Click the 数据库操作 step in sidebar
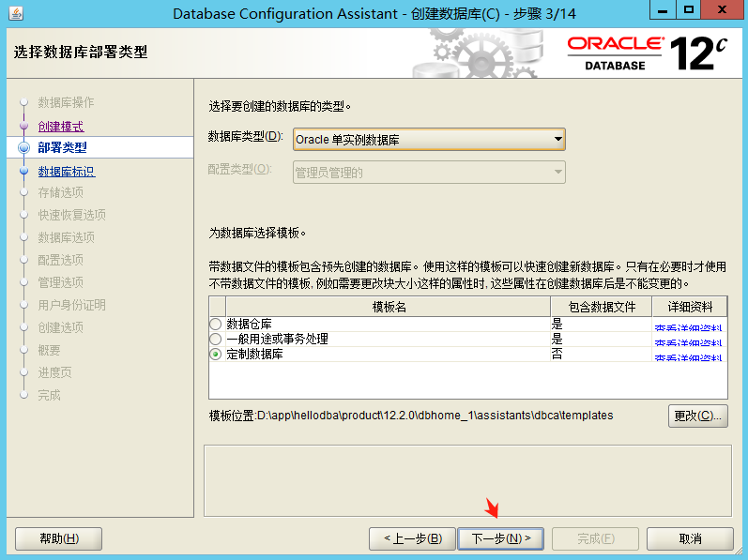Image resolution: width=748 pixels, height=560 pixels. [x=66, y=102]
